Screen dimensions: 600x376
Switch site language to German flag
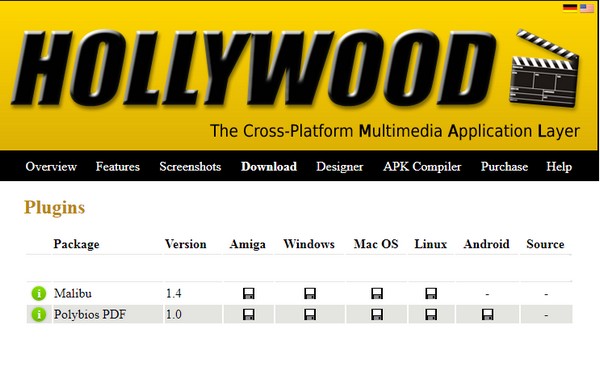(570, 8)
